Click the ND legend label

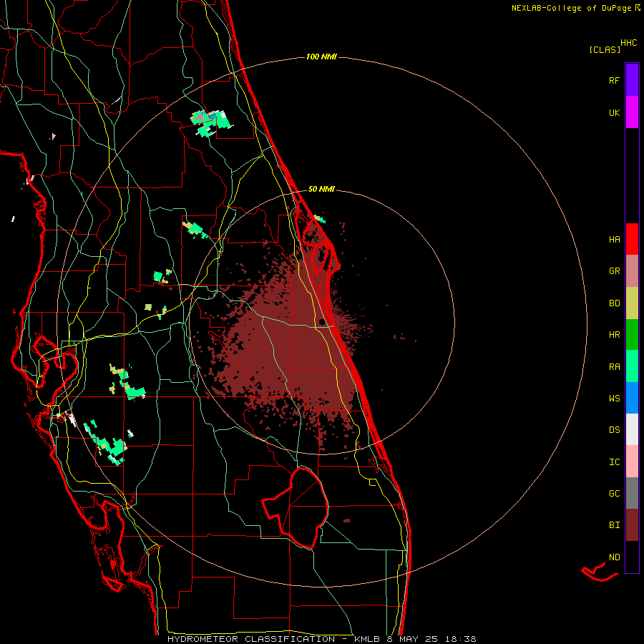(x=615, y=557)
